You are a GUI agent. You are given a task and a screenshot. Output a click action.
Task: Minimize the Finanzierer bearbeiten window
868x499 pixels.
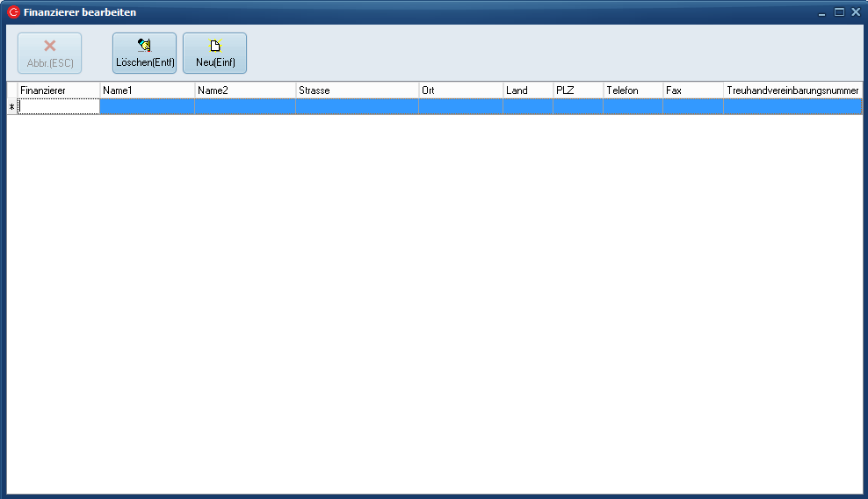[821, 12]
